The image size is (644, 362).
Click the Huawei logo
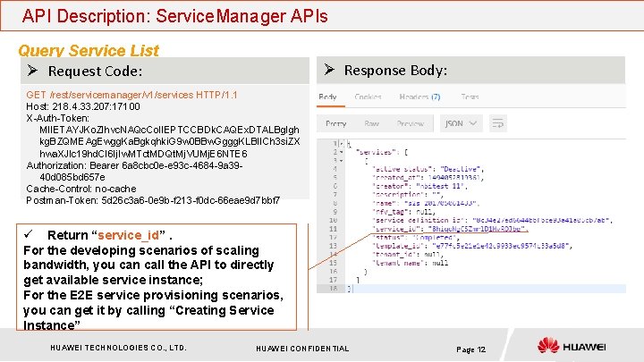coord(572,346)
